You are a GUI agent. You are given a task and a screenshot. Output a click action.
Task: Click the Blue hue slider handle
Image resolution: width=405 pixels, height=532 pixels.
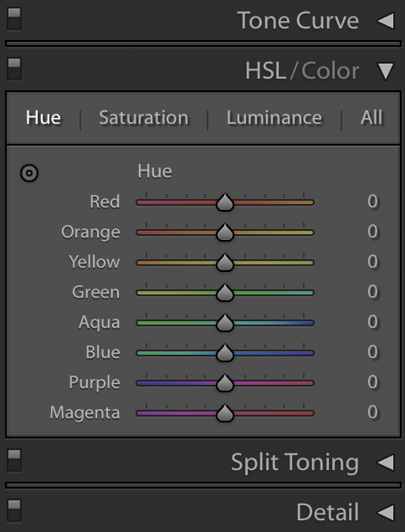[x=225, y=353]
